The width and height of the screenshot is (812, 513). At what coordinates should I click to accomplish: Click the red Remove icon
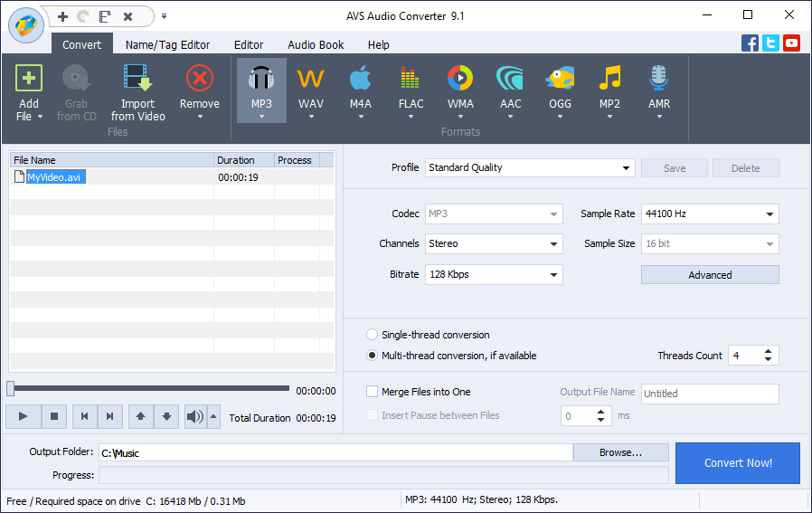pyautogui.click(x=199, y=80)
